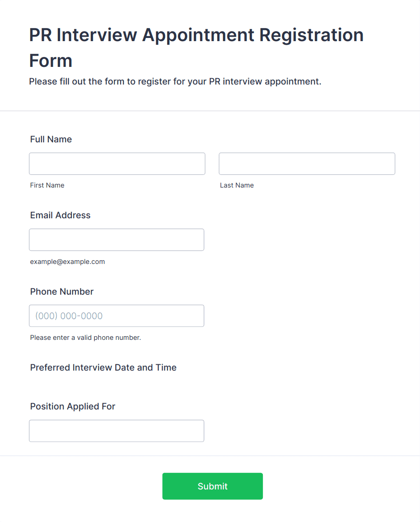Click the (000) 000-0000 placeholder text
420x522 pixels.
pyautogui.click(x=69, y=316)
